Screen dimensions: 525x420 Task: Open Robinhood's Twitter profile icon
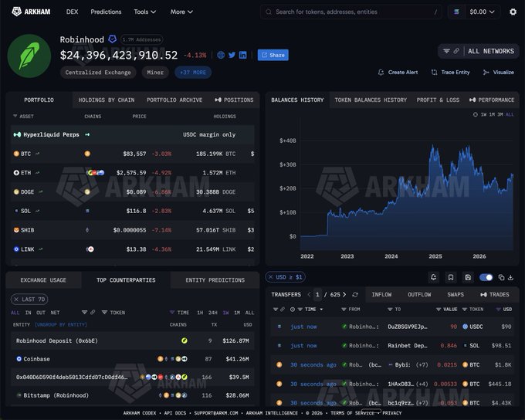click(x=232, y=55)
